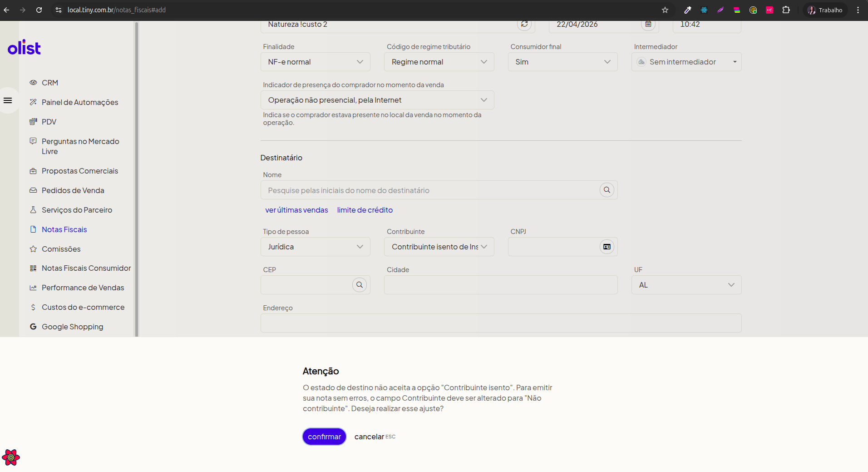Click the eyedropper extension icon
Screen dimensions: 868x472
tap(688, 10)
